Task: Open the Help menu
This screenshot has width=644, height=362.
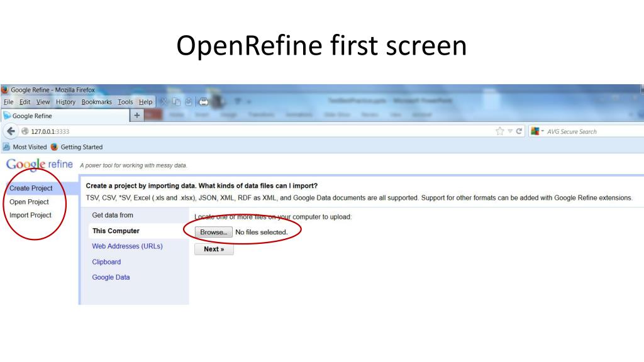Action: click(145, 102)
